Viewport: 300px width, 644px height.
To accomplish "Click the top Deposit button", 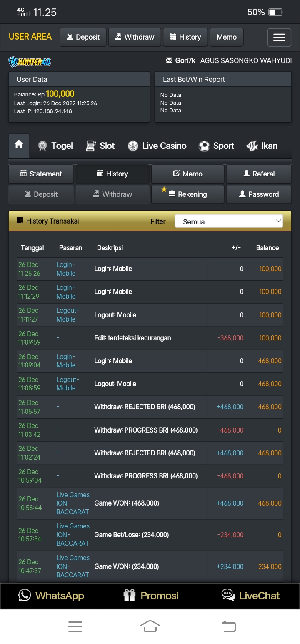I will pos(83,38).
